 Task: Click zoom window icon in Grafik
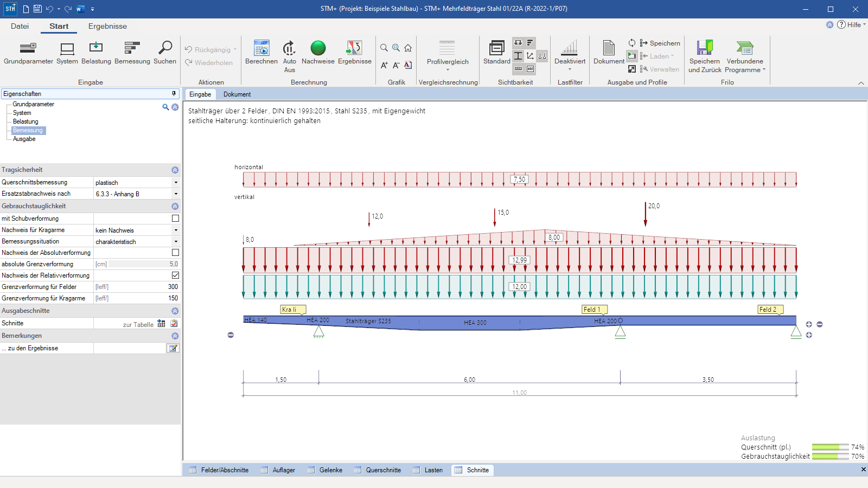pyautogui.click(x=396, y=48)
